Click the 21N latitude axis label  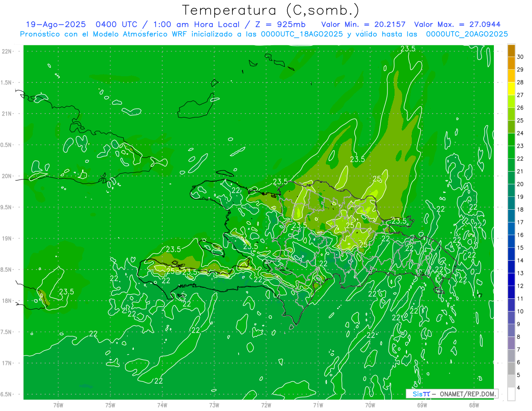coord(7,114)
